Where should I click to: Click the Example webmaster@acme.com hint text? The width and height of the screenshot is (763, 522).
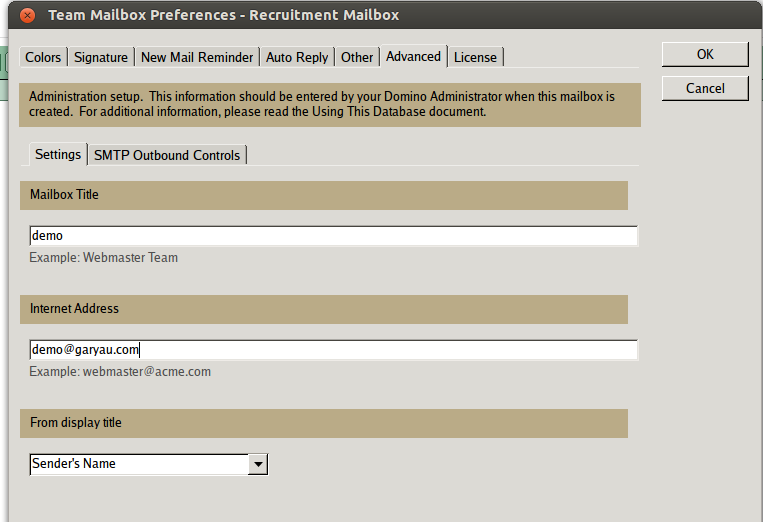click(120, 372)
